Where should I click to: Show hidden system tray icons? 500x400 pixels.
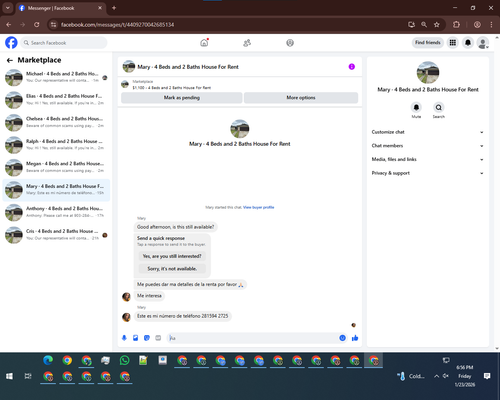tap(436, 376)
